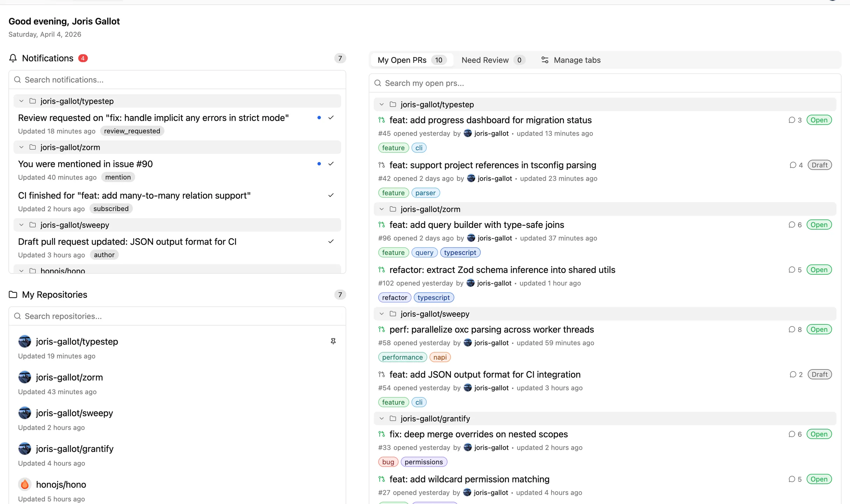Click comment icon on progress dashboard PR

tap(792, 120)
